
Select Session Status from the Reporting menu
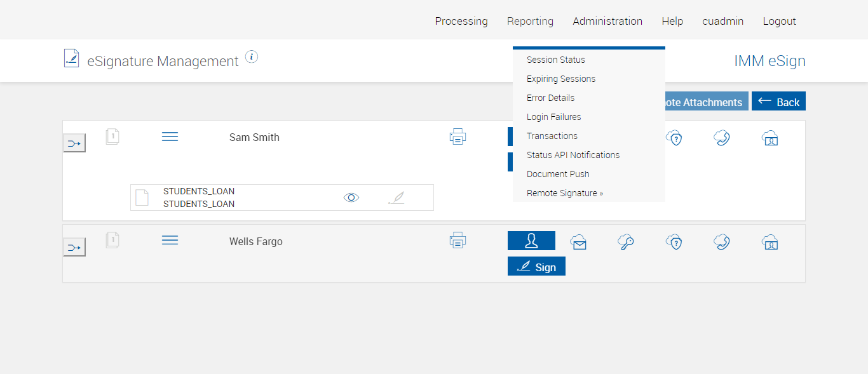click(x=555, y=60)
